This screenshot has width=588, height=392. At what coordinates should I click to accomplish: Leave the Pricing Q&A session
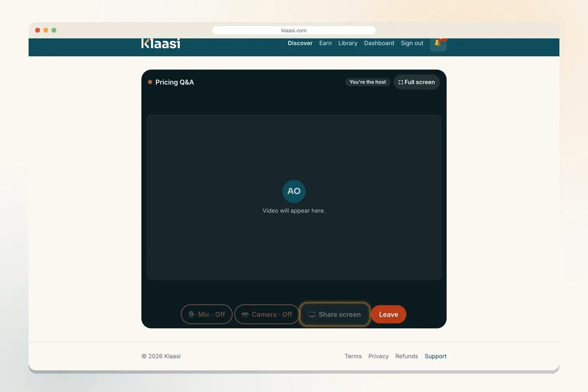tap(388, 314)
